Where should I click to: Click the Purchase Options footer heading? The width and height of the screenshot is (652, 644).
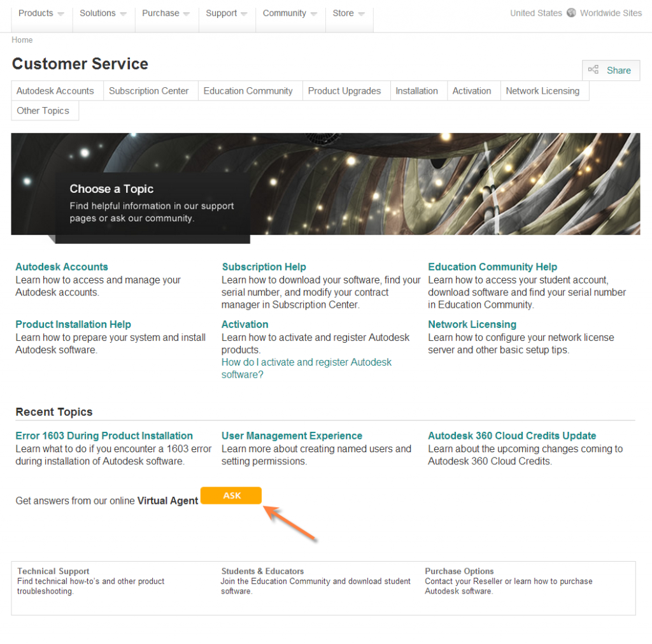click(459, 571)
